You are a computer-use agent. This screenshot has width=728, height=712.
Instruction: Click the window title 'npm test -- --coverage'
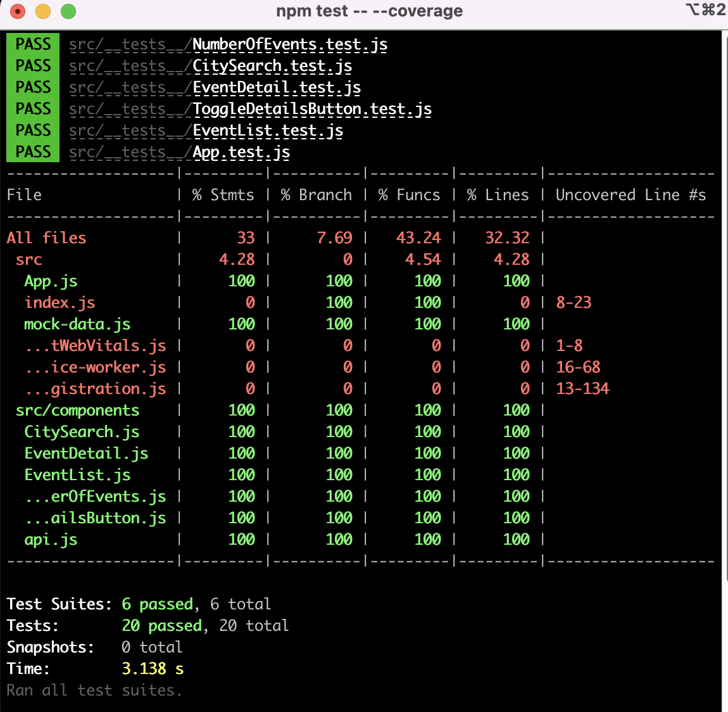[x=369, y=11]
